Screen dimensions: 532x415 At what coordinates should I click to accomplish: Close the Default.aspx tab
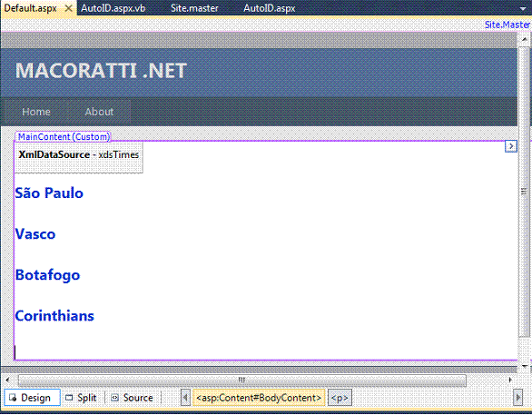[68, 8]
